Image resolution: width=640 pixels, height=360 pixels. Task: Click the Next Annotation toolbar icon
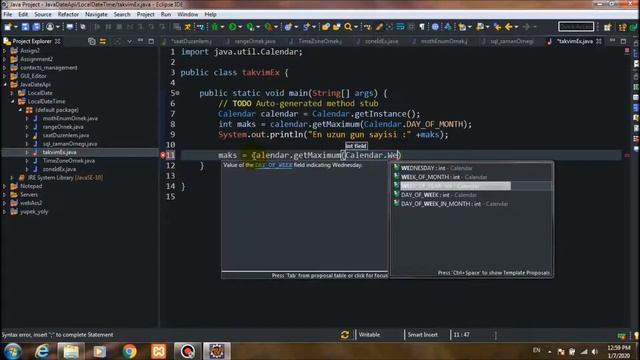pyautogui.click(x=462, y=27)
